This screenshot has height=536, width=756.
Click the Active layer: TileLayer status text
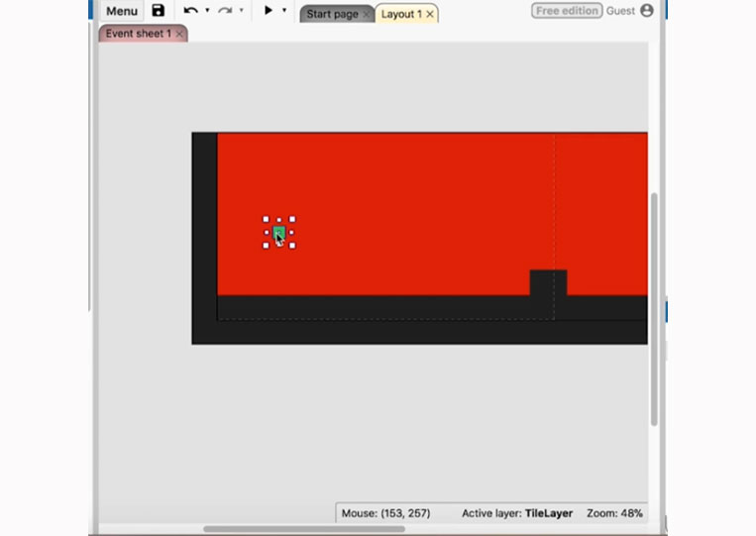517,513
